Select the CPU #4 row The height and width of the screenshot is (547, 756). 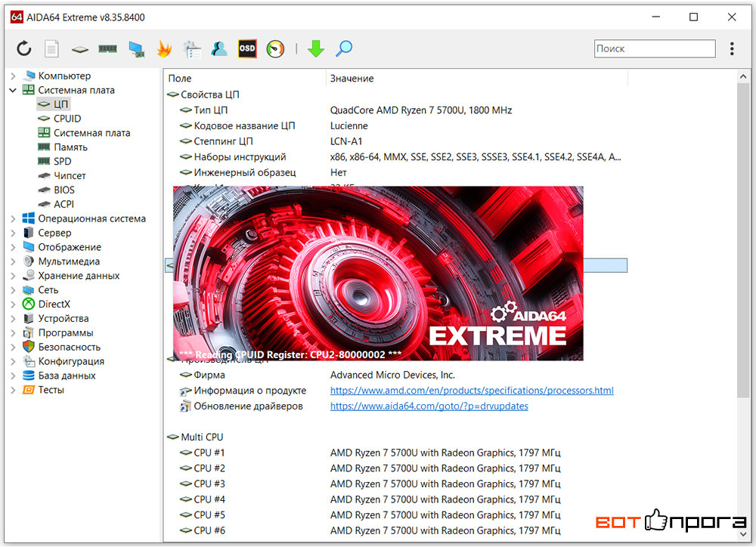point(396,499)
